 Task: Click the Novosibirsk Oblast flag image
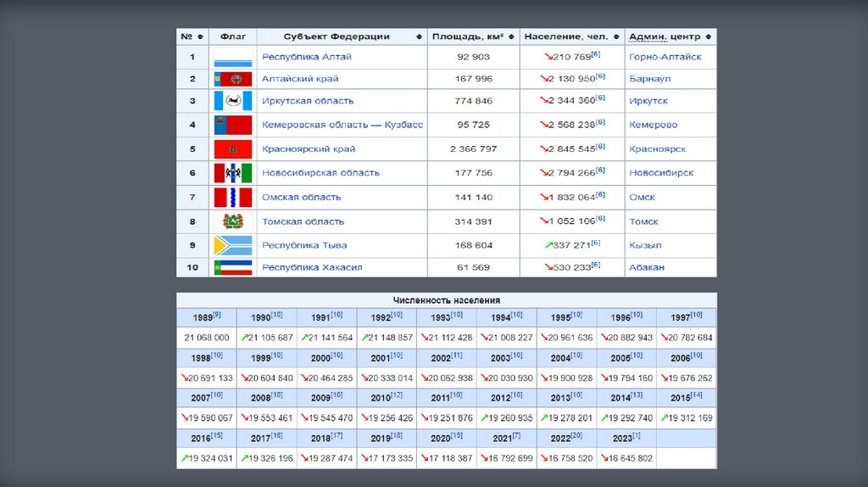pos(232,173)
